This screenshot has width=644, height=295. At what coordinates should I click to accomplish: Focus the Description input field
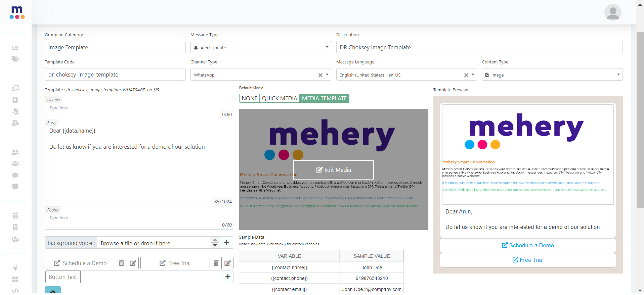pyautogui.click(x=479, y=47)
